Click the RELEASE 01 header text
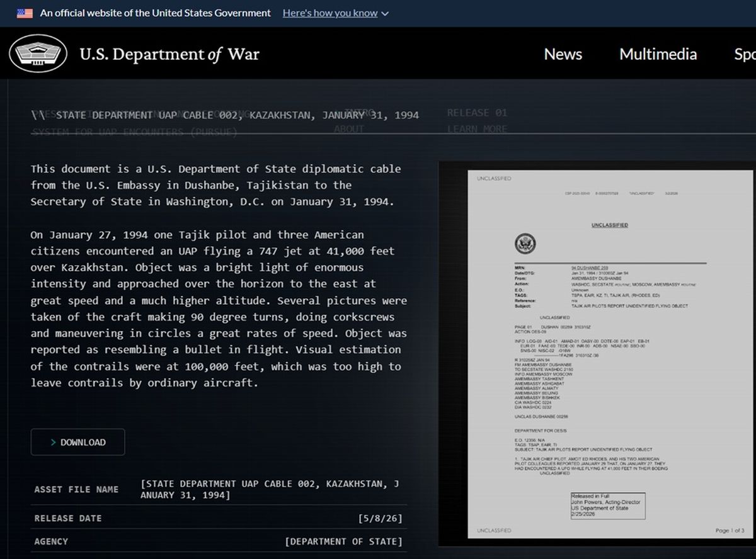Image resolution: width=756 pixels, height=559 pixels. tap(477, 113)
